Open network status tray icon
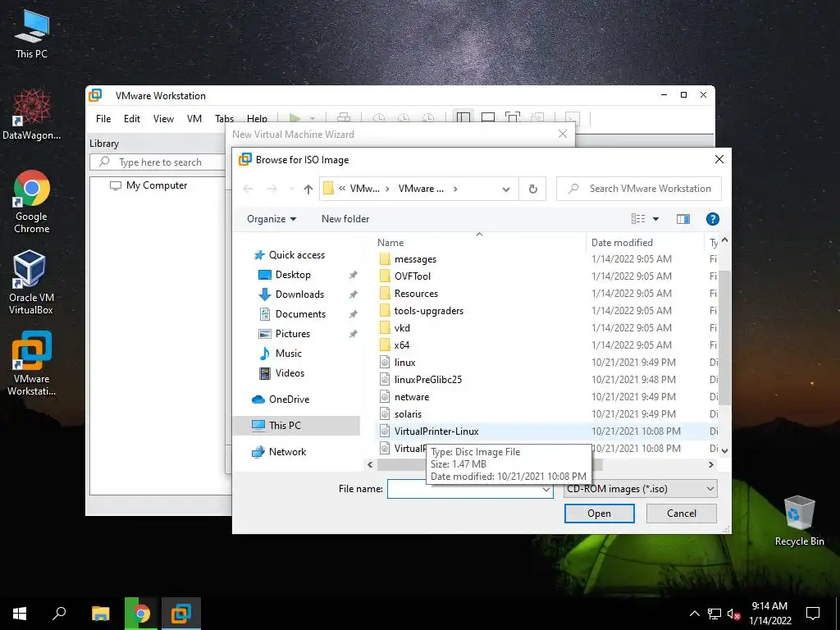Image resolution: width=840 pixels, height=630 pixels. click(x=714, y=614)
